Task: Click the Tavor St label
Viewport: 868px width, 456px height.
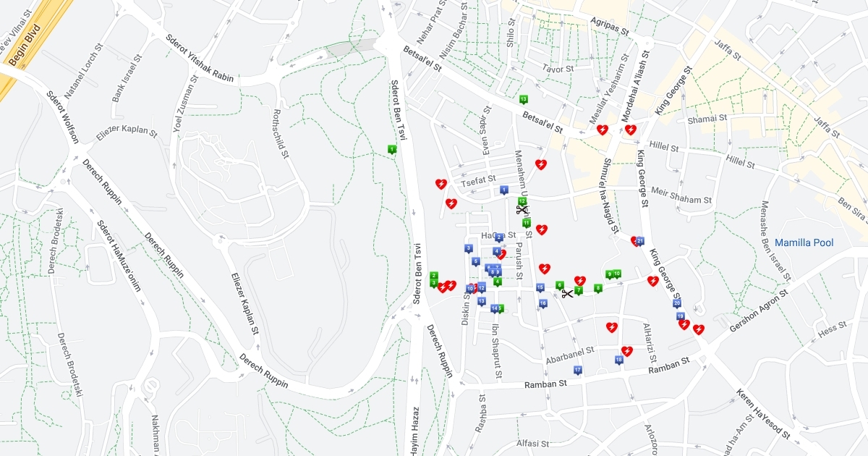Action: pyautogui.click(x=558, y=69)
